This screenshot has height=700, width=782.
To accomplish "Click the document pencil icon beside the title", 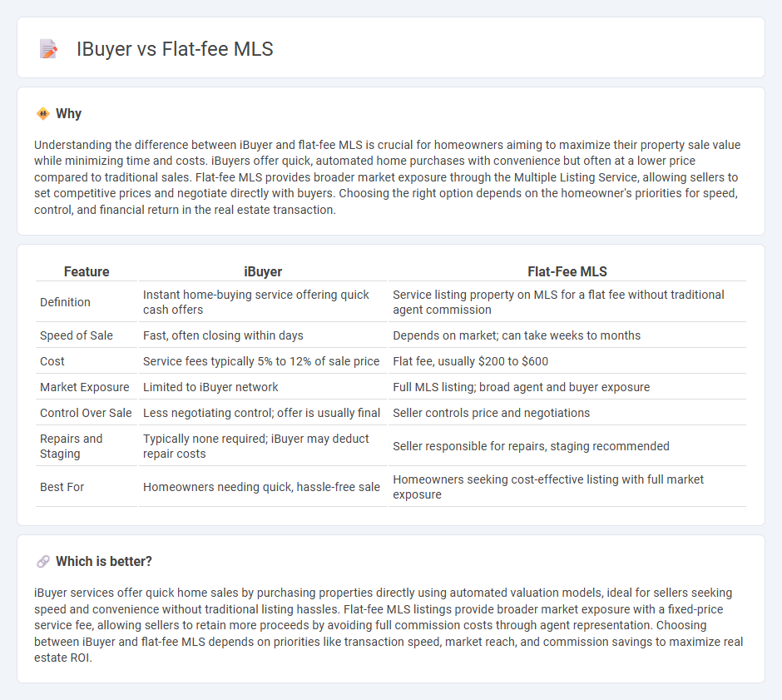I will [x=48, y=49].
